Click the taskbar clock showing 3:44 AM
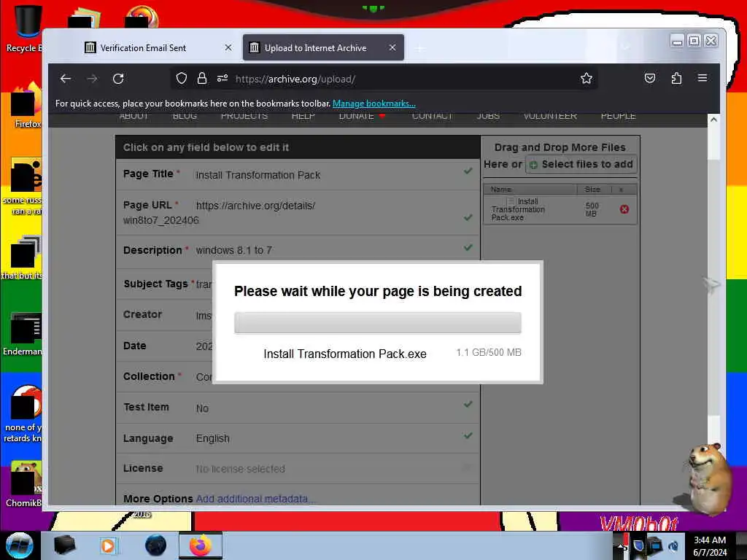 pos(710,545)
